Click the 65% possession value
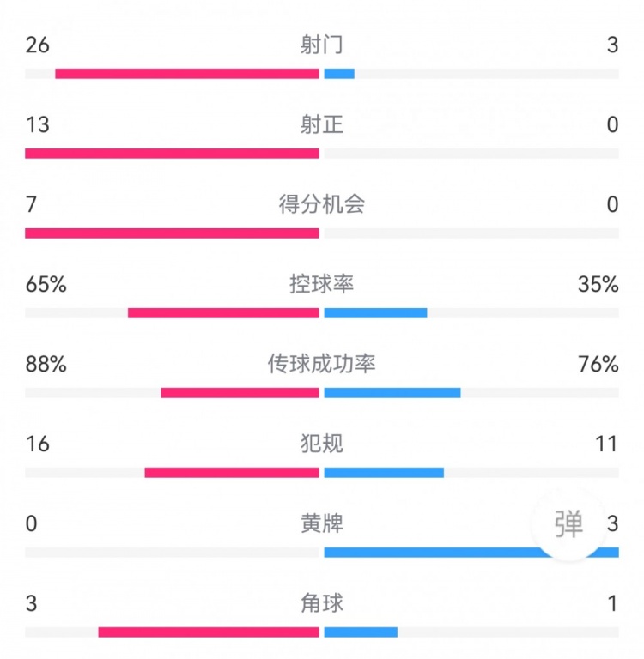The height and width of the screenshot is (659, 644). [x=46, y=284]
